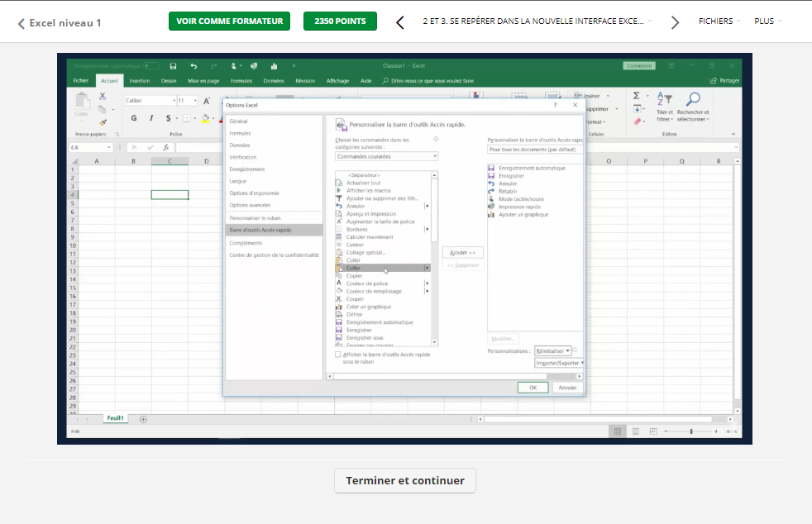This screenshot has width=812, height=524.
Task: Click OK in Options Excel dialog
Action: [533, 388]
